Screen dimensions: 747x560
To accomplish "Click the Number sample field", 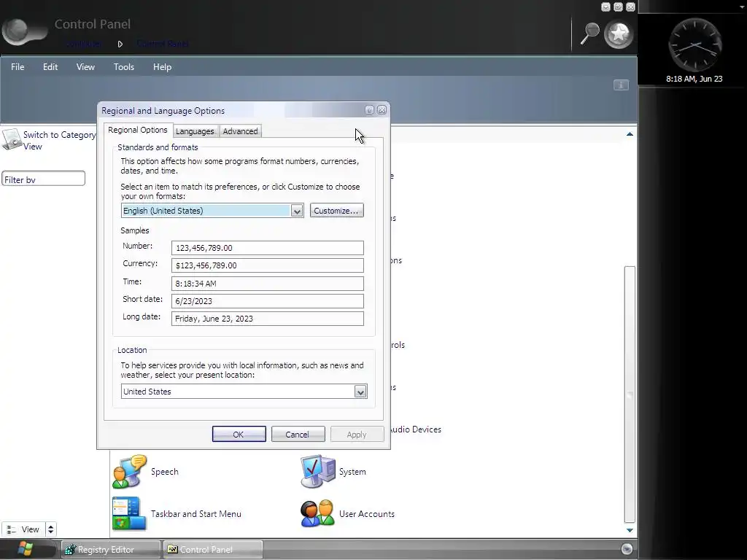I will tap(267, 248).
